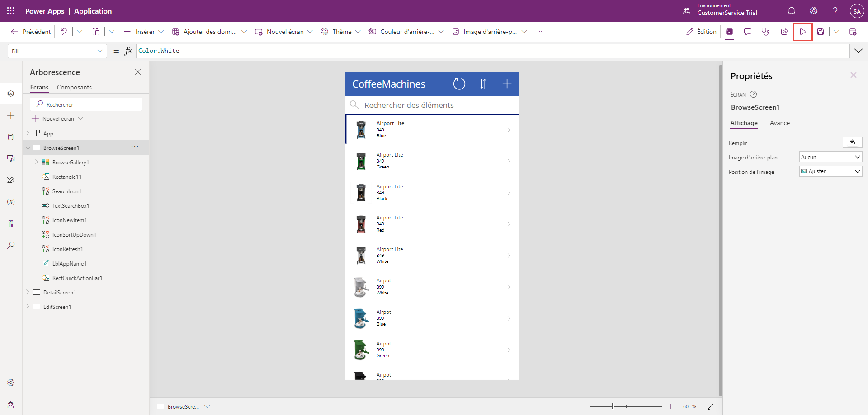Open the Insérer dropdown
868x415 pixels.
pos(161,32)
